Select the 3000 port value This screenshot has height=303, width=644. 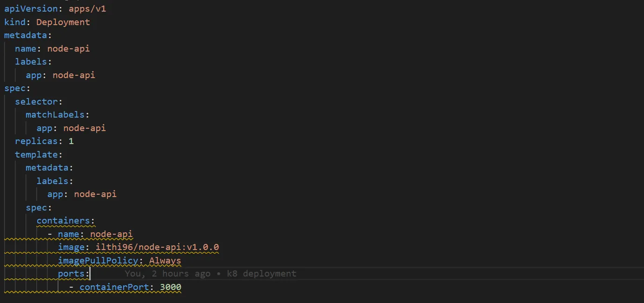pos(171,287)
